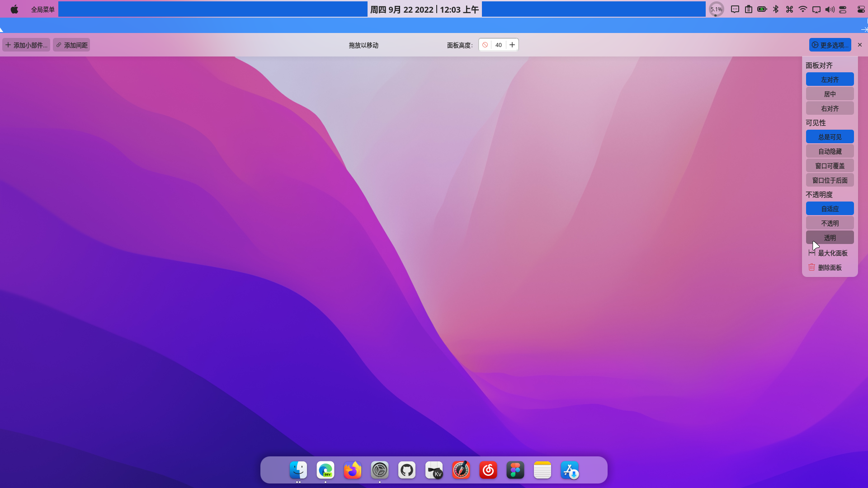Viewport: 868px width, 488px height.
Task: Launch Firefox from the dock
Action: click(353, 470)
